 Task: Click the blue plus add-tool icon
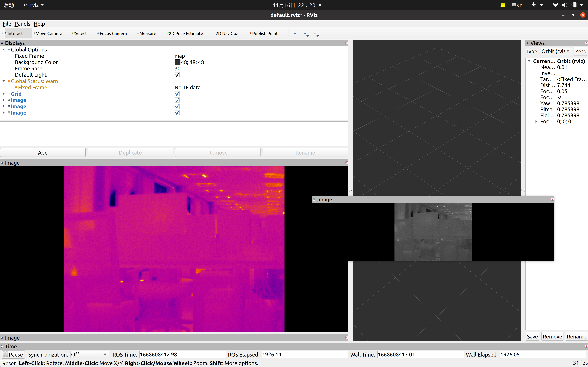pyautogui.click(x=295, y=34)
